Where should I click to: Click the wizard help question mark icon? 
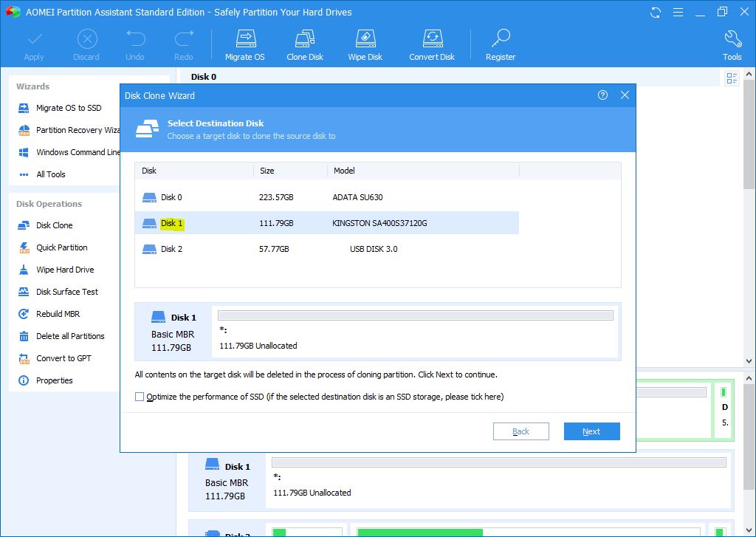tap(602, 95)
